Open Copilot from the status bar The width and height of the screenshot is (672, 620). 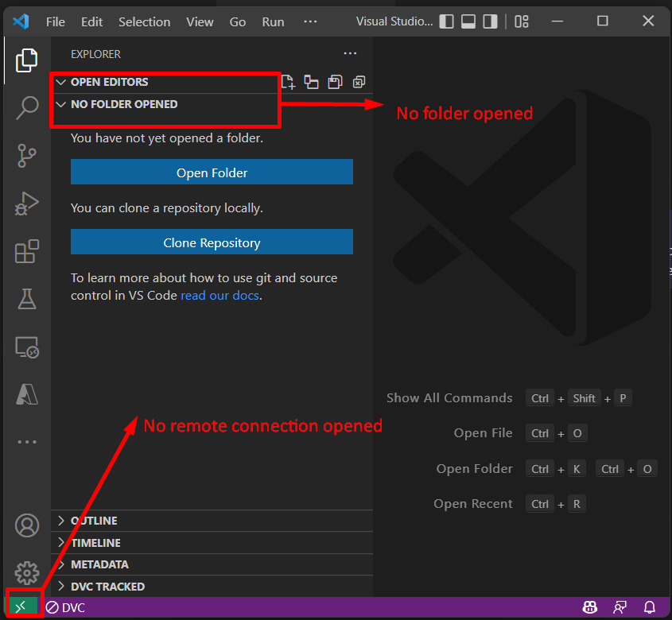point(589,606)
